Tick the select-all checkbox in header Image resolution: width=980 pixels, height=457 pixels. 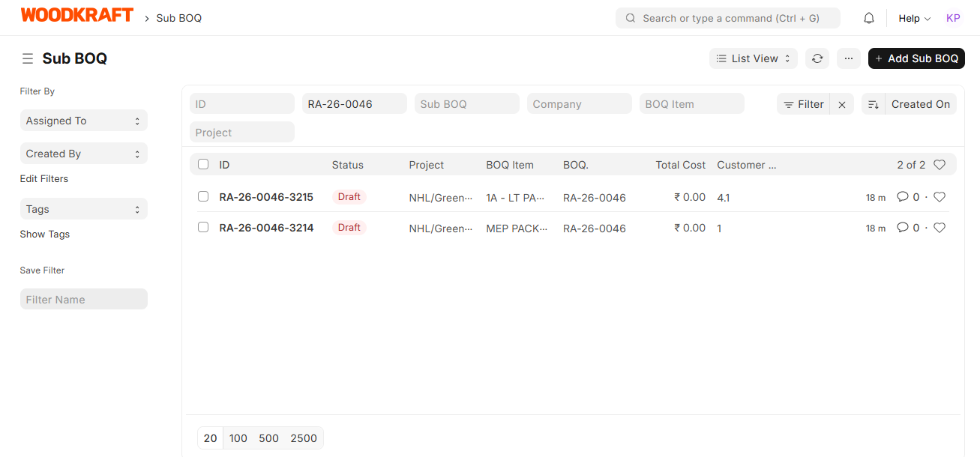(203, 164)
